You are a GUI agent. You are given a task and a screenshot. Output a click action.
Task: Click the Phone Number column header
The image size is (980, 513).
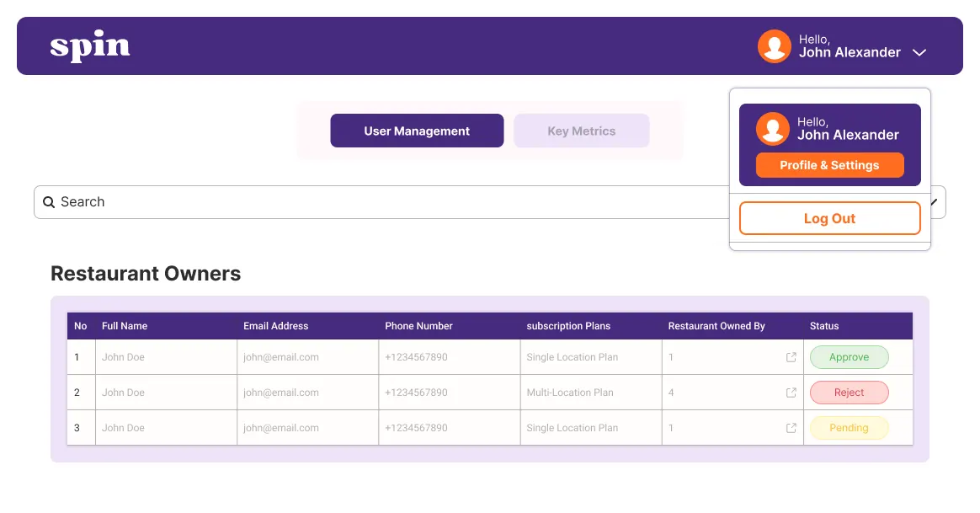[418, 326]
